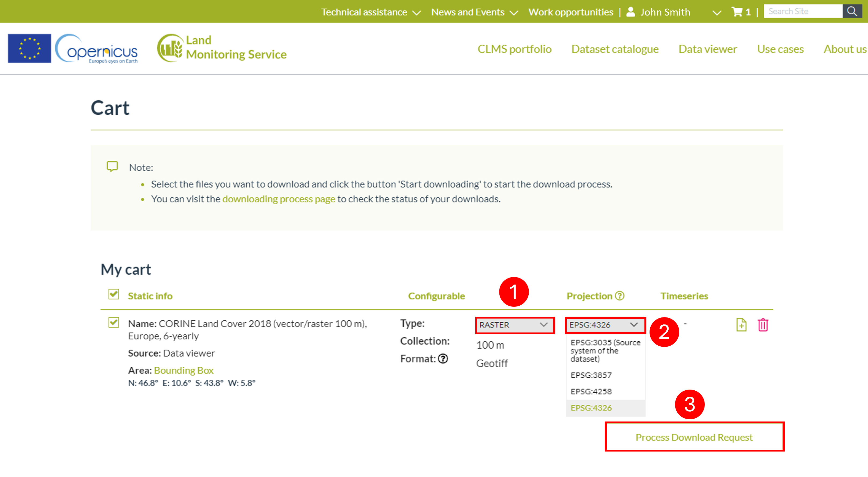Click the add-file icon beside the trash icon

[x=741, y=325]
